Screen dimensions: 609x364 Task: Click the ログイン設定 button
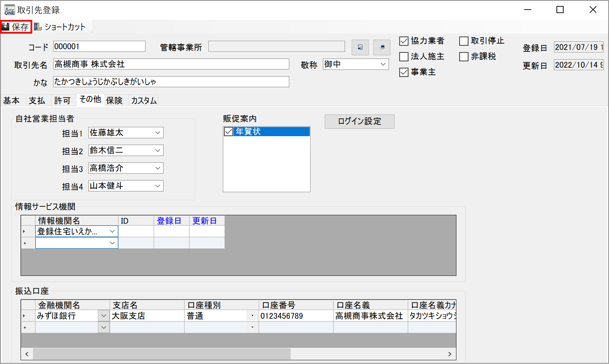pos(359,121)
